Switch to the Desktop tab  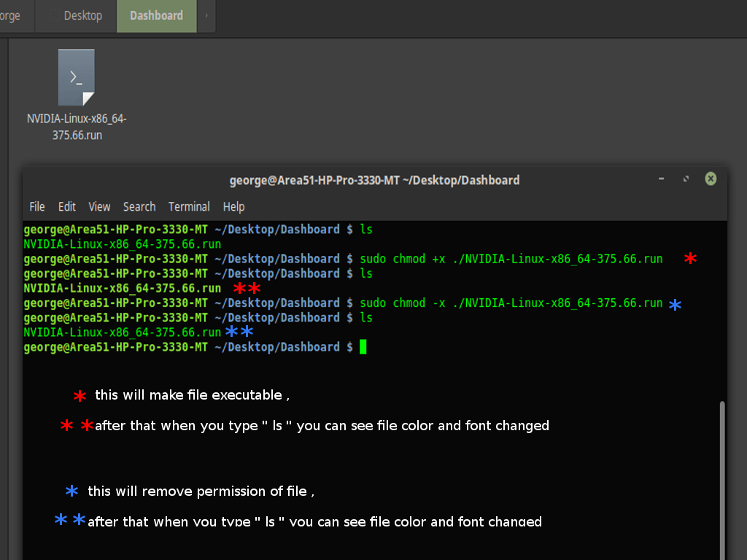(82, 15)
